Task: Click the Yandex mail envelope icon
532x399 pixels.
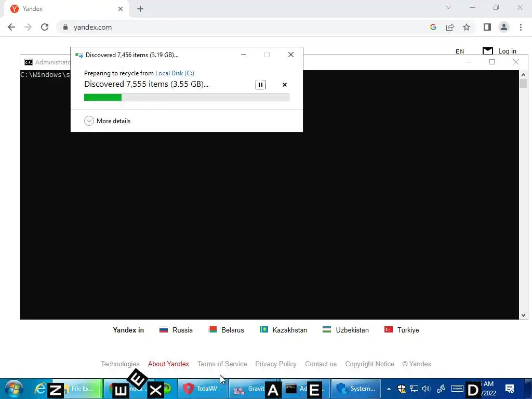Action: click(x=487, y=51)
